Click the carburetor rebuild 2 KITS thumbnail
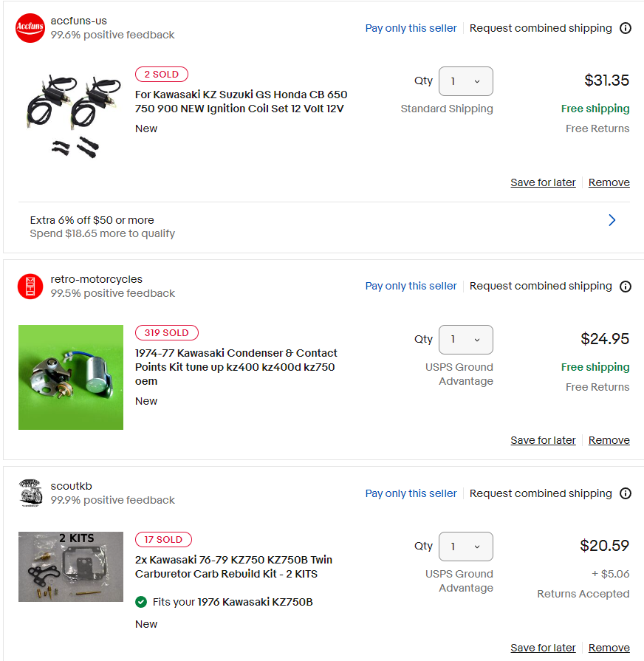The width and height of the screenshot is (644, 661). [x=71, y=566]
